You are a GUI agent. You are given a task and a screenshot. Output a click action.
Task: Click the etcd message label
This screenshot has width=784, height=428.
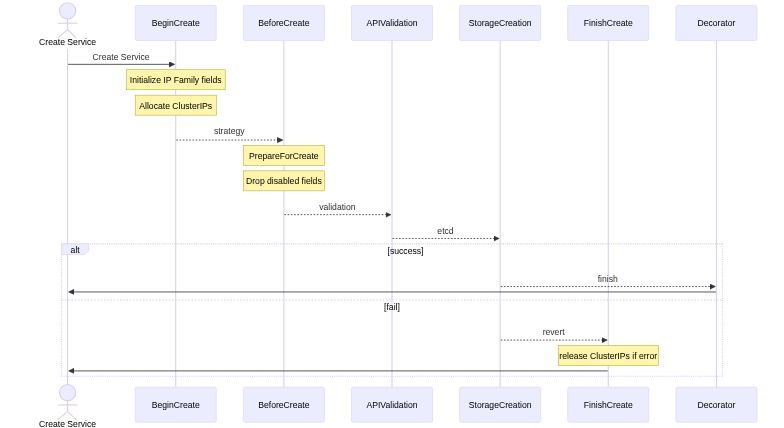click(x=445, y=231)
